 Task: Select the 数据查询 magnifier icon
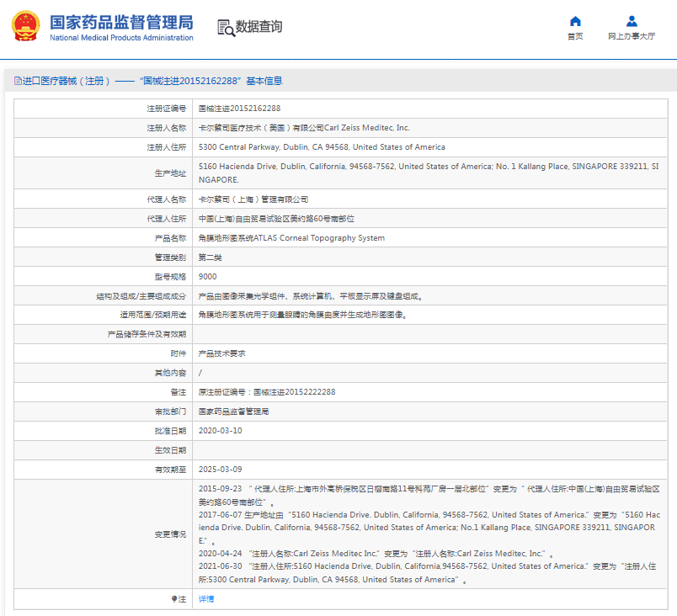(225, 28)
